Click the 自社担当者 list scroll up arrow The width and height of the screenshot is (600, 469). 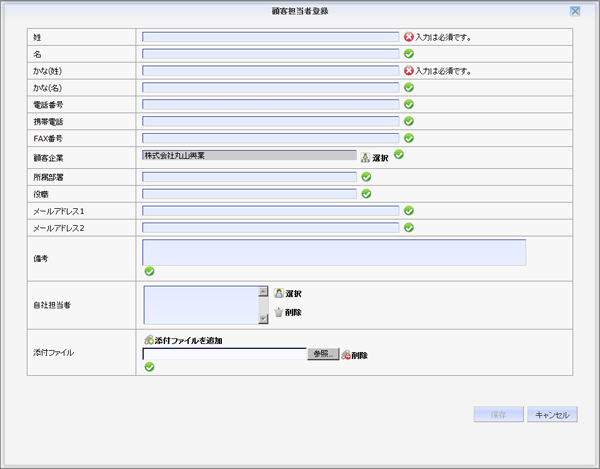pos(263,291)
